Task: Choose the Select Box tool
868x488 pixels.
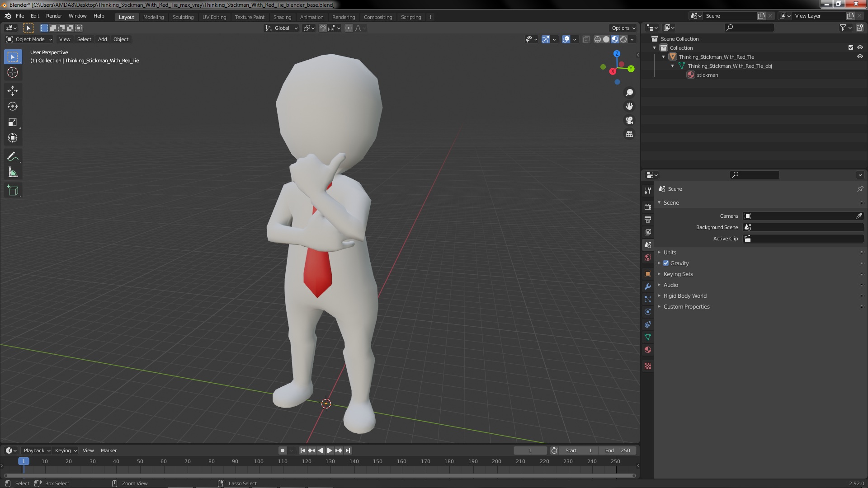Action: (x=13, y=57)
